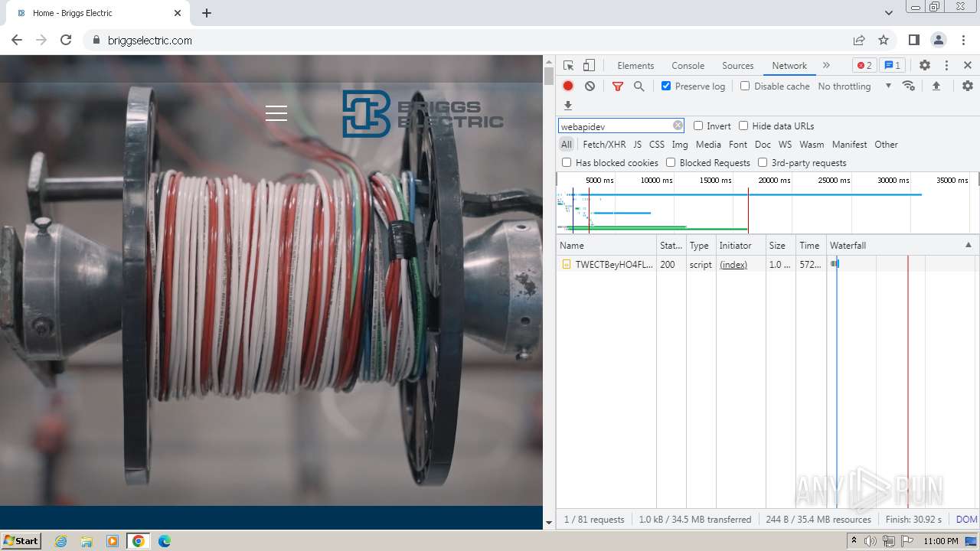
Task: Select the TWECTBeyHO4FL request row
Action: 768,264
